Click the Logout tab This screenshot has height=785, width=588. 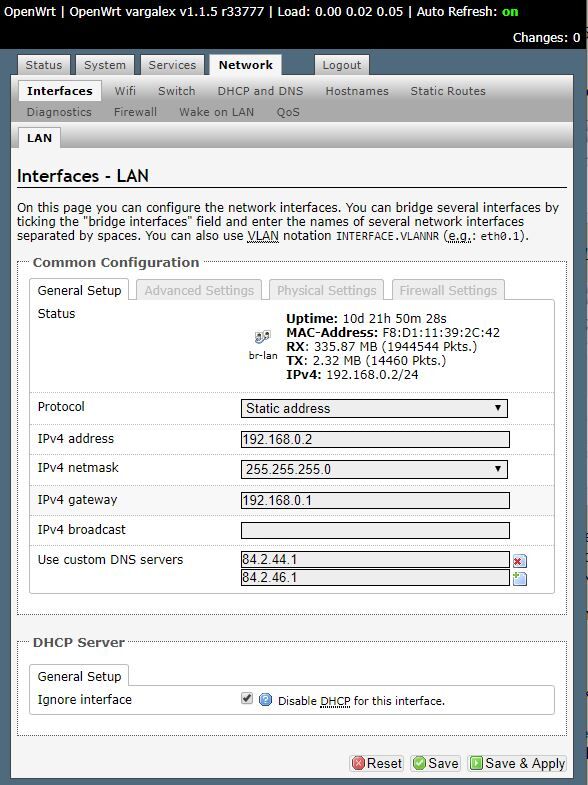pyautogui.click(x=342, y=65)
